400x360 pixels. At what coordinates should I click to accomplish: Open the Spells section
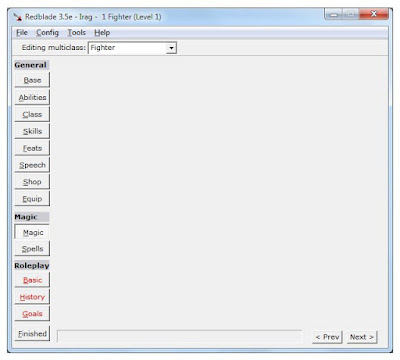pyautogui.click(x=32, y=249)
